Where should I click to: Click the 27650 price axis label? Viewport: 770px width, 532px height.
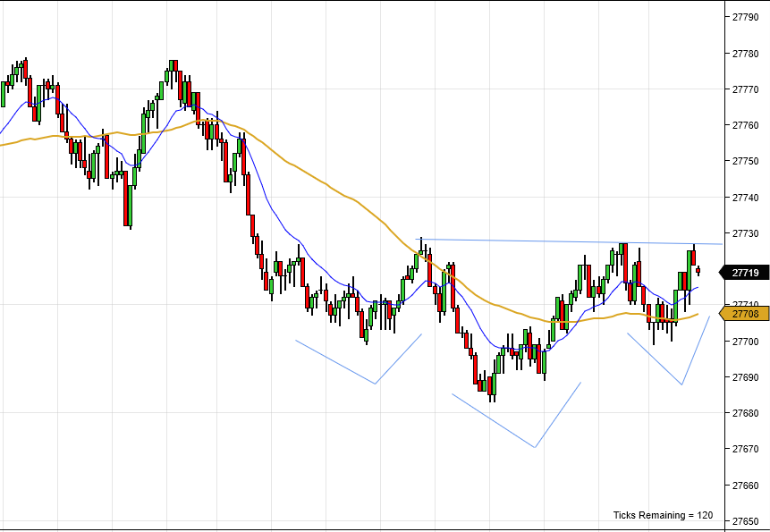(x=745, y=521)
